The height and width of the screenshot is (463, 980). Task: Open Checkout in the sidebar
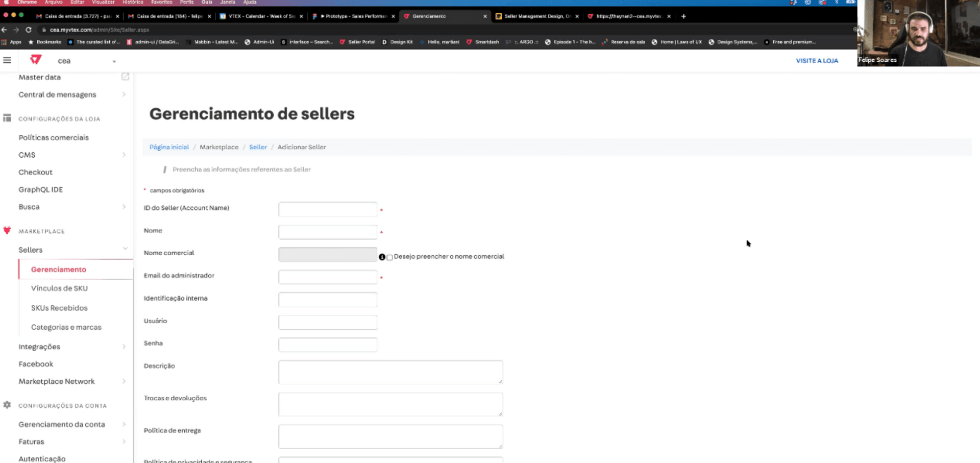[x=36, y=172]
